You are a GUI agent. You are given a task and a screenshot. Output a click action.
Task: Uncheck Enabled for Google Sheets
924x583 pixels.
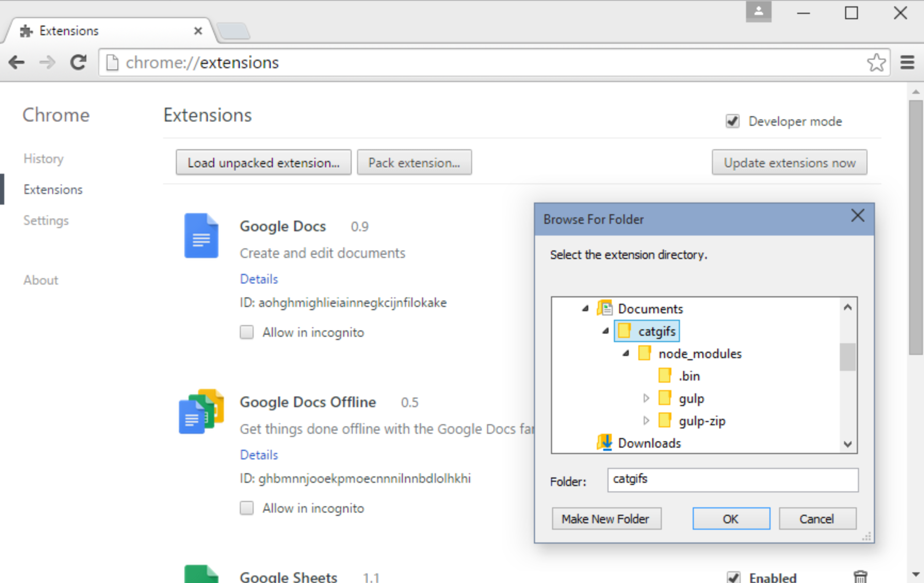[734, 578]
